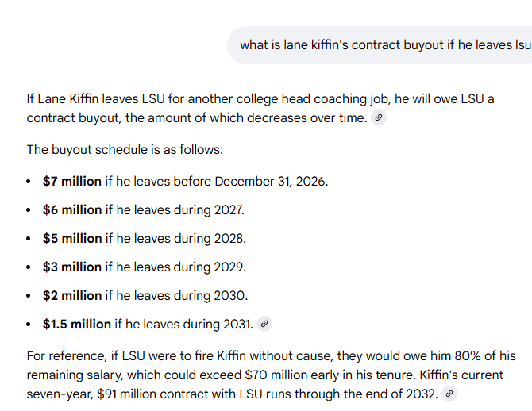Image resolution: width=532 pixels, height=411 pixels.
Task: Click the bold "$7 million" amount
Action: tap(72, 181)
